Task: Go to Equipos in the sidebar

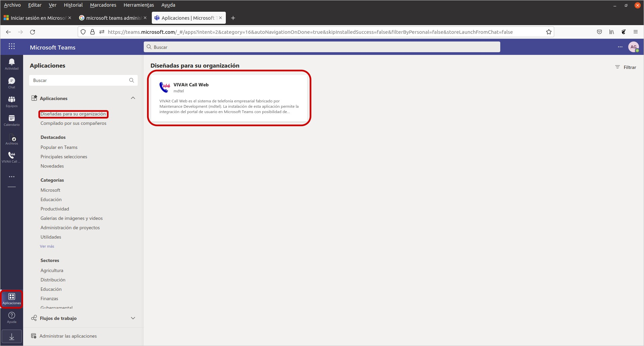Action: pyautogui.click(x=12, y=101)
